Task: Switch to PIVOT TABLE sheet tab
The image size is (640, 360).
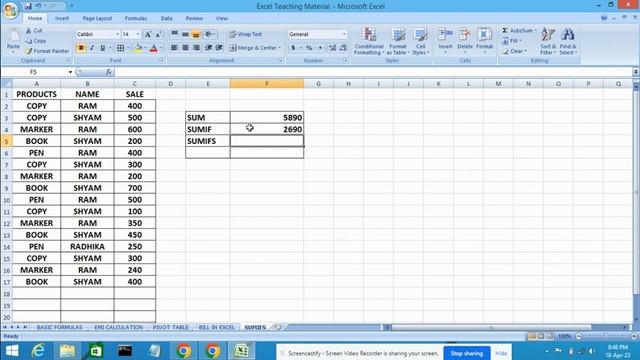Action: pyautogui.click(x=170, y=327)
